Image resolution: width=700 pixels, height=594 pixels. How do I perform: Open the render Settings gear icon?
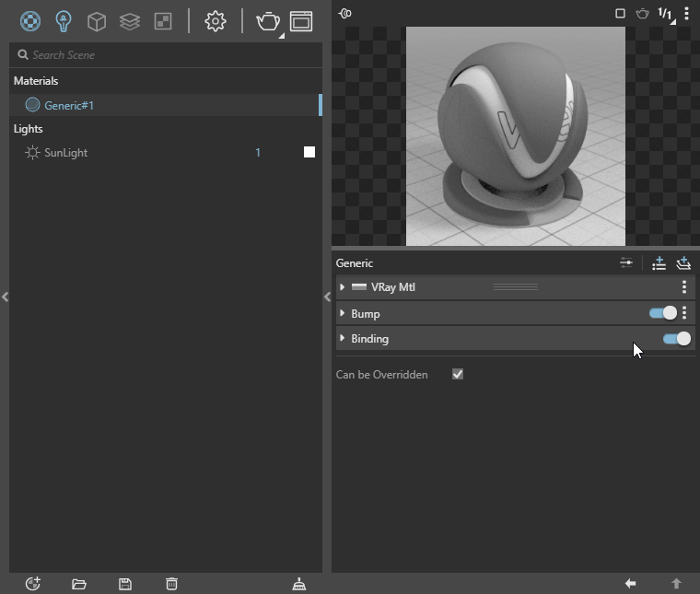click(216, 21)
